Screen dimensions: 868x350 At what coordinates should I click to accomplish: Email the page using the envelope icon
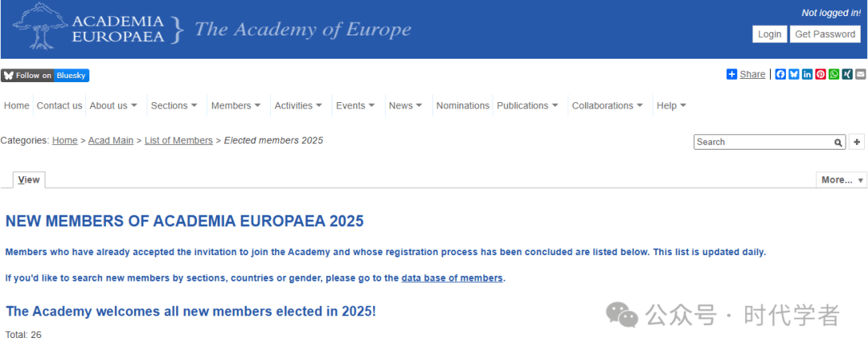pyautogui.click(x=860, y=74)
